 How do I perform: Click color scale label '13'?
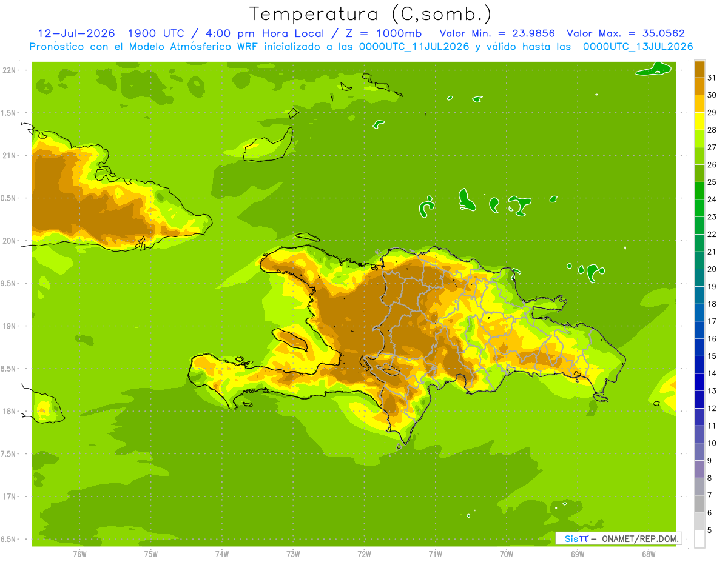pos(712,391)
